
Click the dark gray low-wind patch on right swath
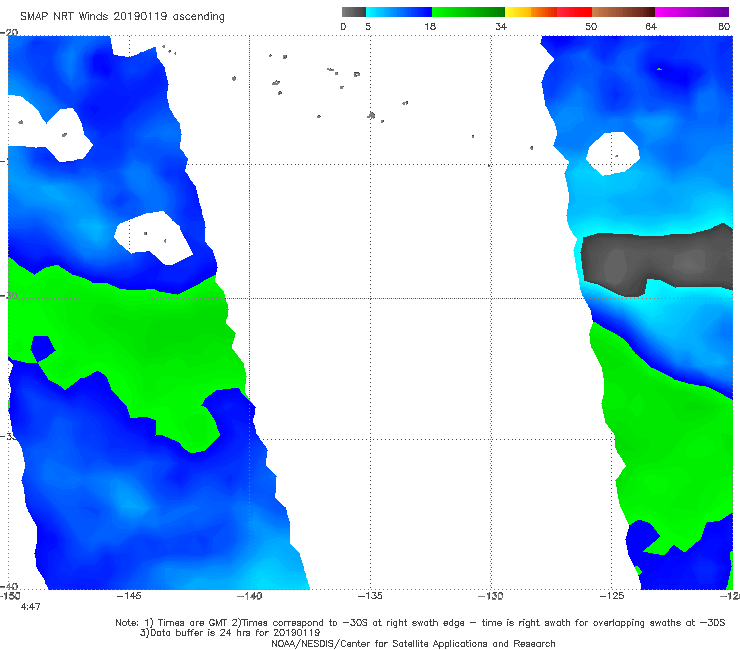(657, 260)
